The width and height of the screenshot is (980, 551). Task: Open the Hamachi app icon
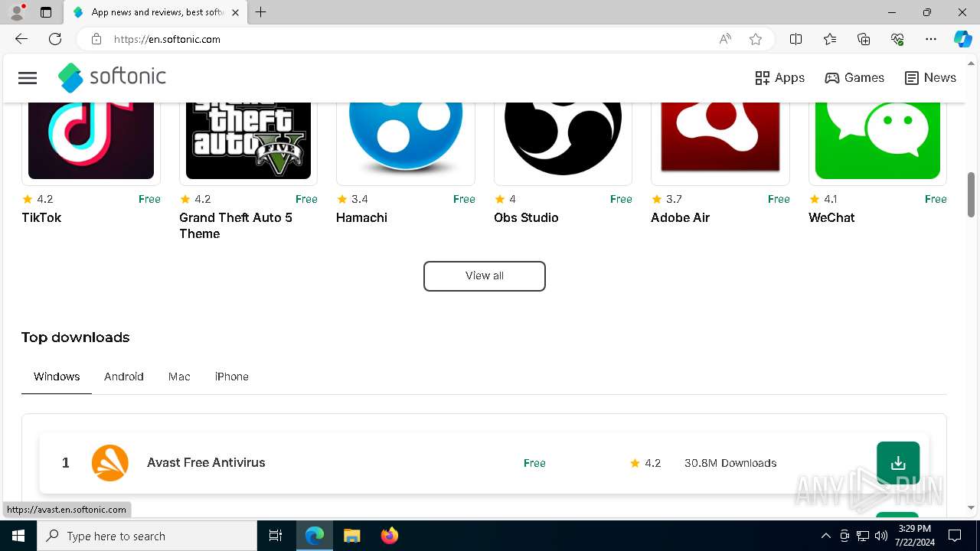coord(406,138)
